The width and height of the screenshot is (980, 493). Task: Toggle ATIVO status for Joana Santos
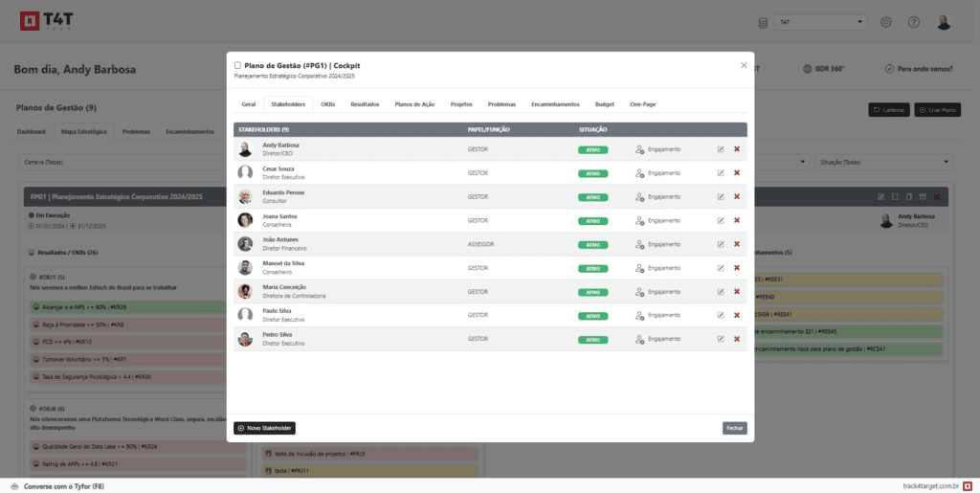tap(592, 220)
